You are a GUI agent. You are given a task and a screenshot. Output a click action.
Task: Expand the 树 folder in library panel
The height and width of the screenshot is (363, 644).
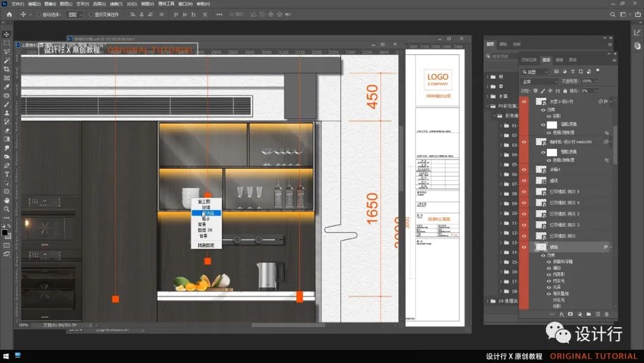pos(487,77)
